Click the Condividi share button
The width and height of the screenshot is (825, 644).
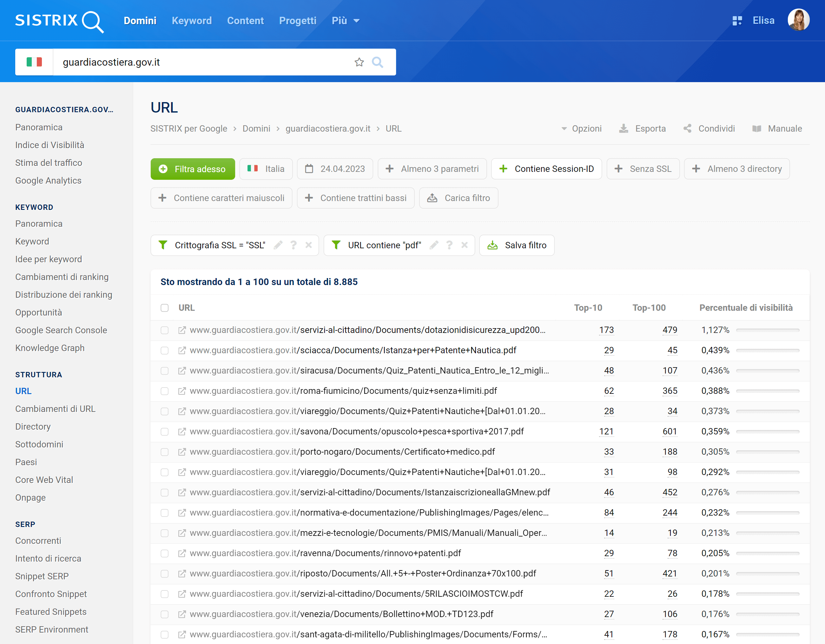[709, 129]
